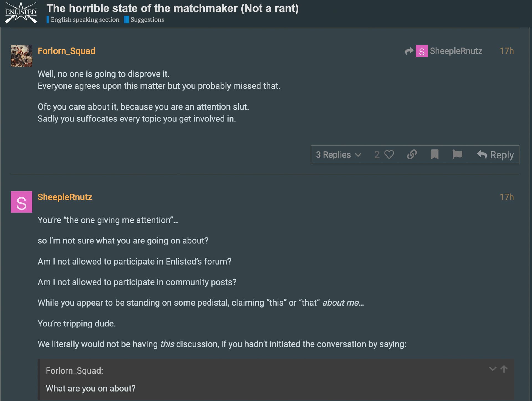Expand the quoted Forlorn_Squad block chevron
The image size is (532, 401).
pos(492,369)
